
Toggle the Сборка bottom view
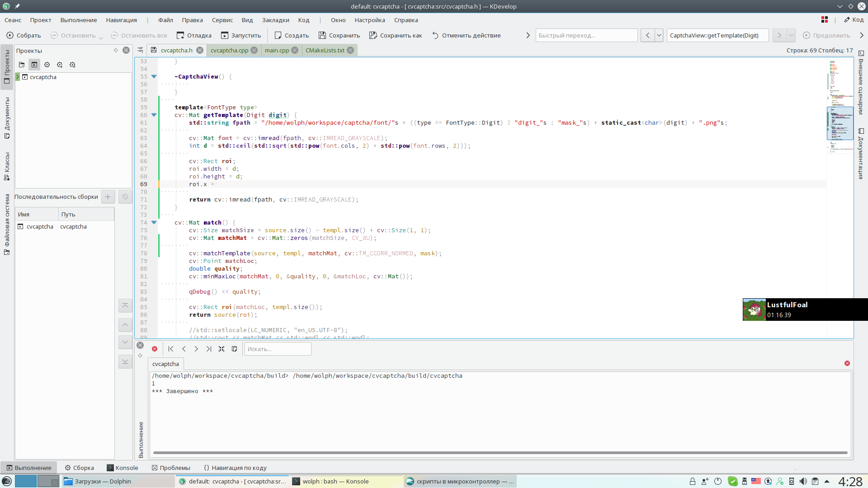click(x=79, y=468)
